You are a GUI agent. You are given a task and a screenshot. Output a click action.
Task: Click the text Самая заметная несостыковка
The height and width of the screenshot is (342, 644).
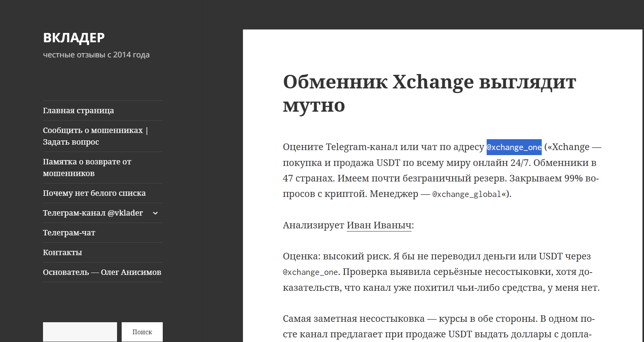[354, 319]
